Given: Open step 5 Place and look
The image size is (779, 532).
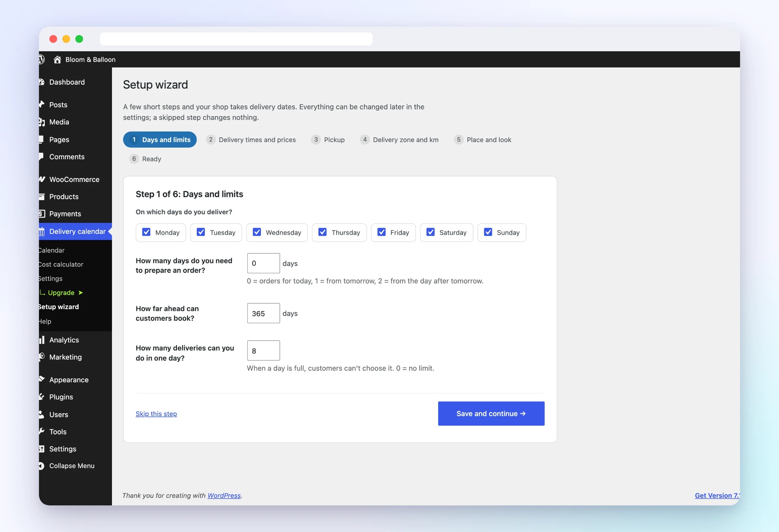Looking at the screenshot, I should coord(482,140).
